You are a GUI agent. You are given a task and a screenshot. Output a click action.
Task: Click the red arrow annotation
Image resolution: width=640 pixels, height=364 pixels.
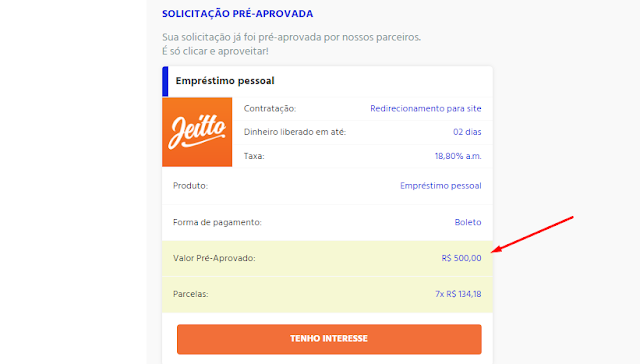(x=532, y=234)
